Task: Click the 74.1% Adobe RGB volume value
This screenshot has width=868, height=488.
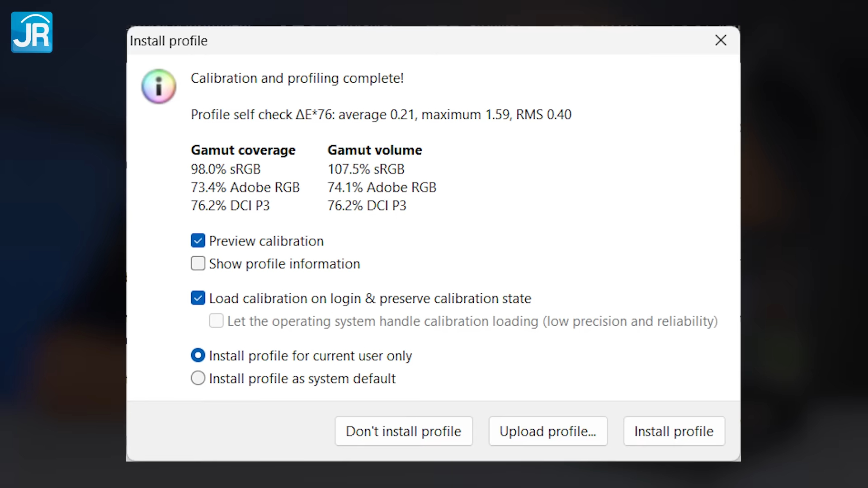Action: pyautogui.click(x=382, y=187)
